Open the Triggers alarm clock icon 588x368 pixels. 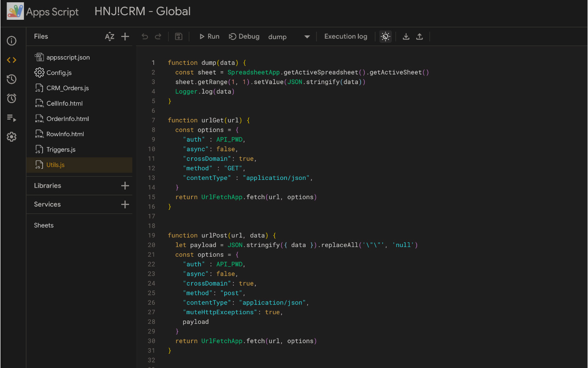12,98
